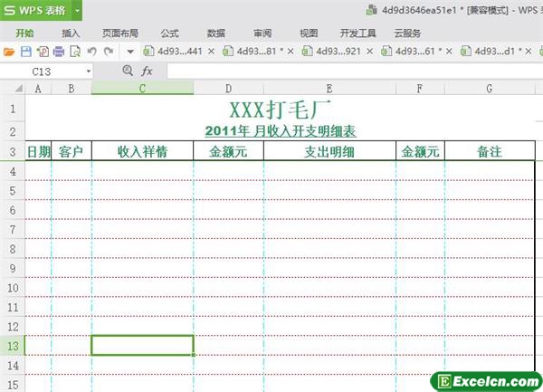Click the 金额元 cell in column F

pos(420,151)
